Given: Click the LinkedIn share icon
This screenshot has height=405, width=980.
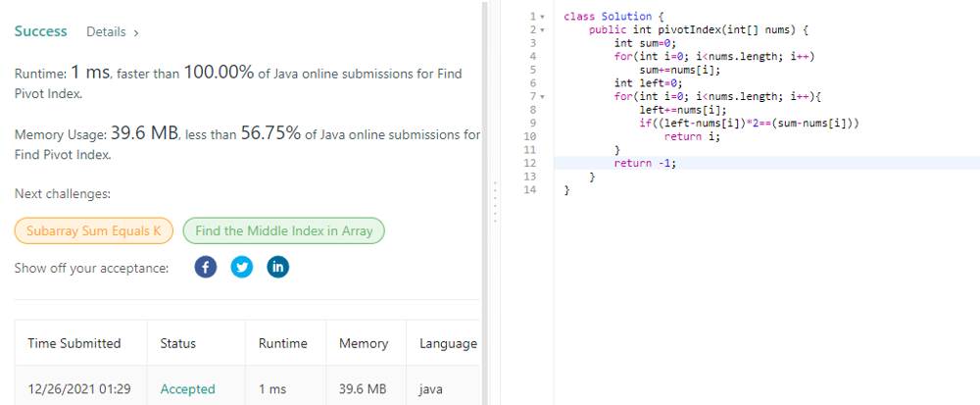Looking at the screenshot, I should click(x=277, y=268).
